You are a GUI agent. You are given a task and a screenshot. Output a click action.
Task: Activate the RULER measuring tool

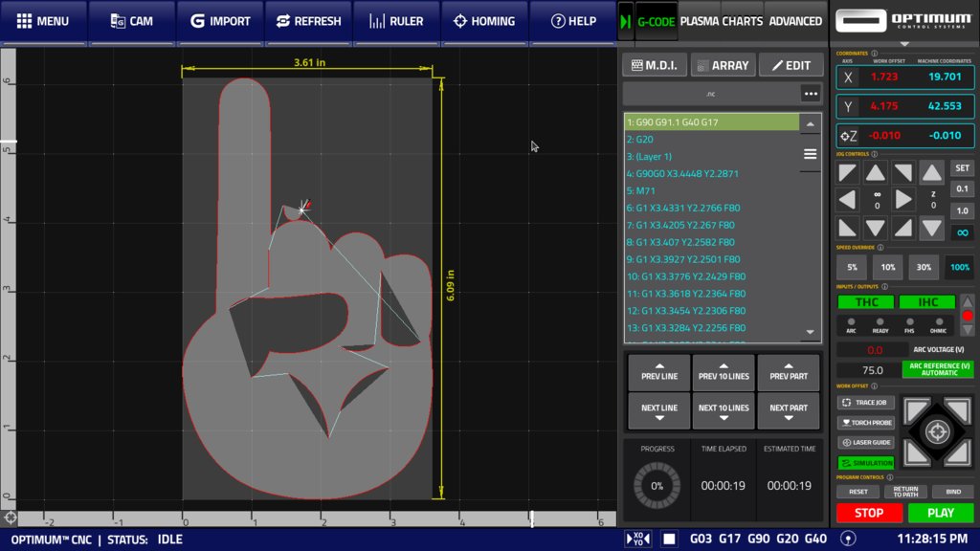[x=396, y=21]
